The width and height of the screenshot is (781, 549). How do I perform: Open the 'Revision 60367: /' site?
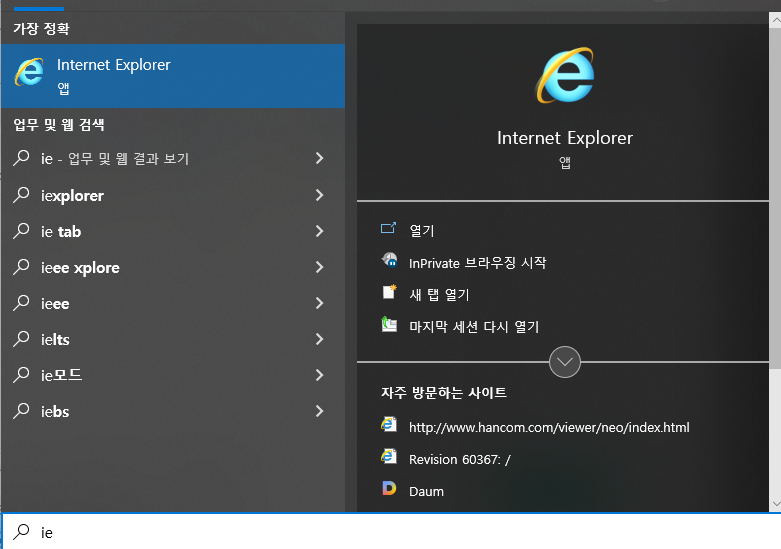459,459
